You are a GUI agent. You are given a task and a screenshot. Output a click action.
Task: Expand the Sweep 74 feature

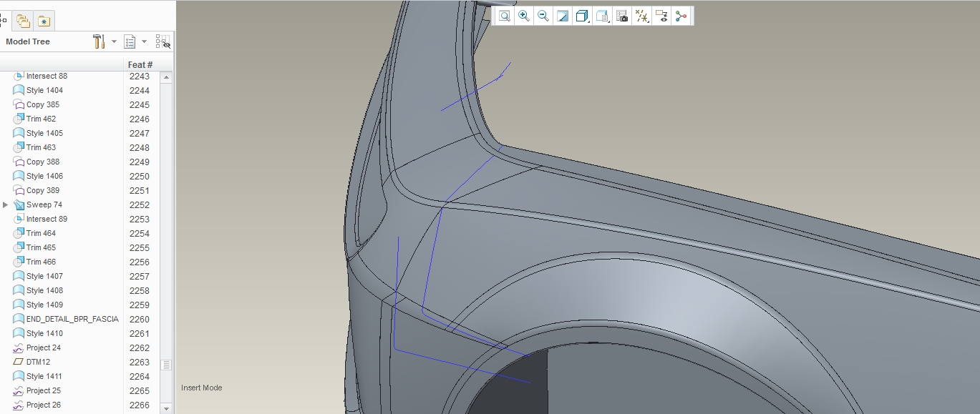6,204
